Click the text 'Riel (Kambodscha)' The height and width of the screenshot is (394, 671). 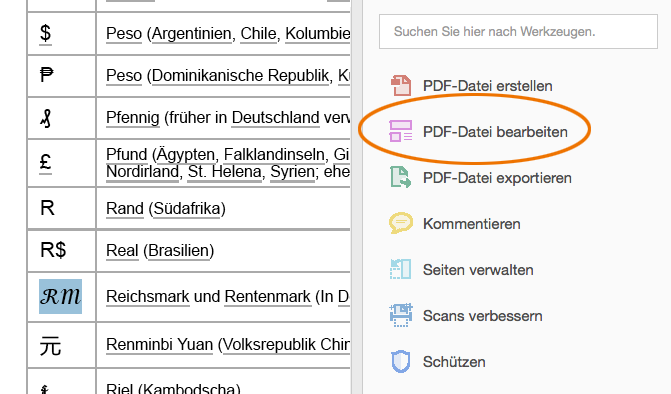coord(173,388)
